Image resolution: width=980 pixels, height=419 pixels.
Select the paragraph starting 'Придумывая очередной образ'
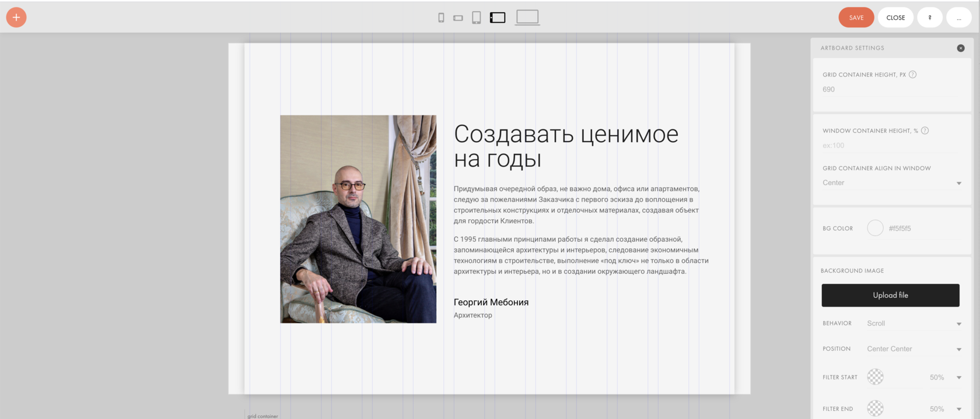[x=576, y=205]
